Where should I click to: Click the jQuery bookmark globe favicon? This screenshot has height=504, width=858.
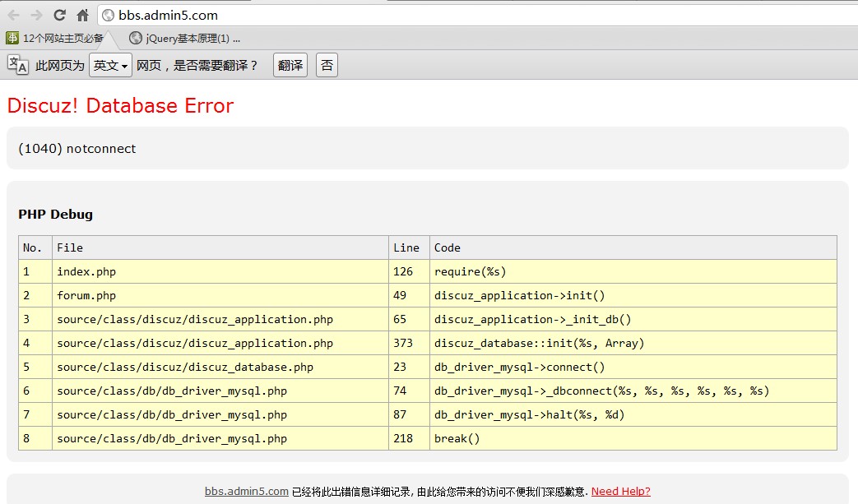point(135,38)
